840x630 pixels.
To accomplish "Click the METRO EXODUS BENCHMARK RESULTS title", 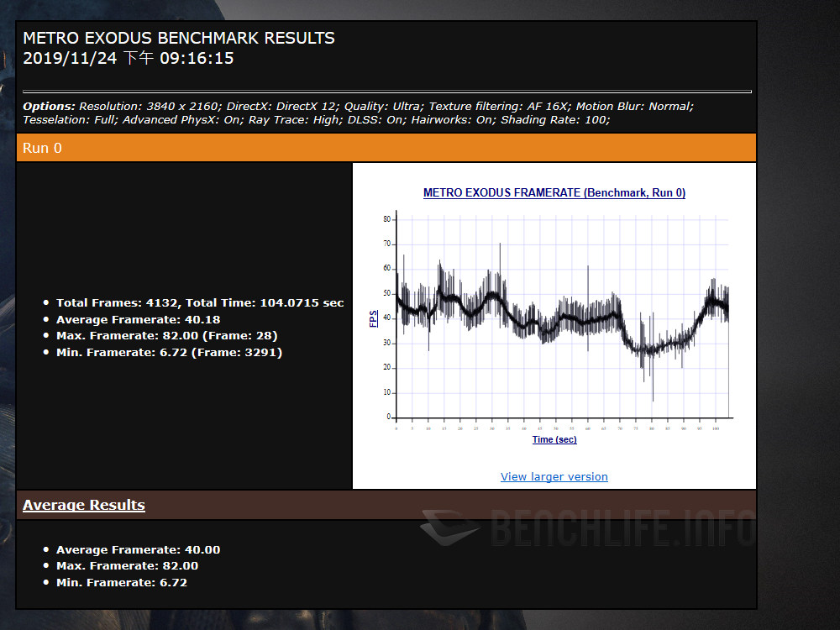I will point(179,38).
